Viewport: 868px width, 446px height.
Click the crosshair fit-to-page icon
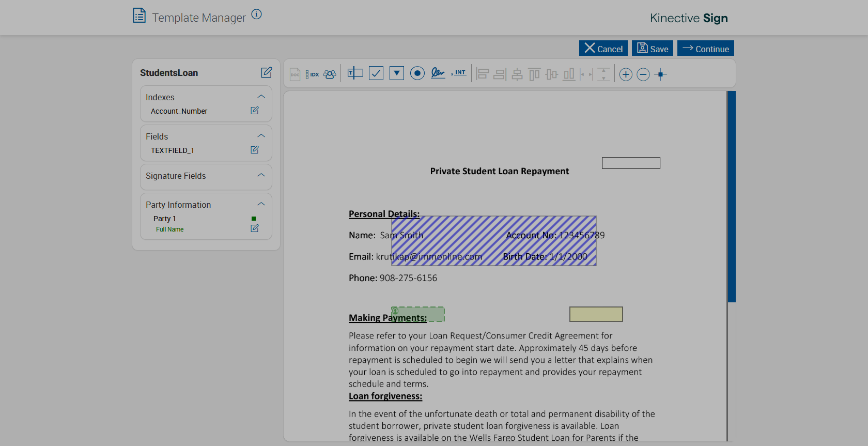coord(661,74)
